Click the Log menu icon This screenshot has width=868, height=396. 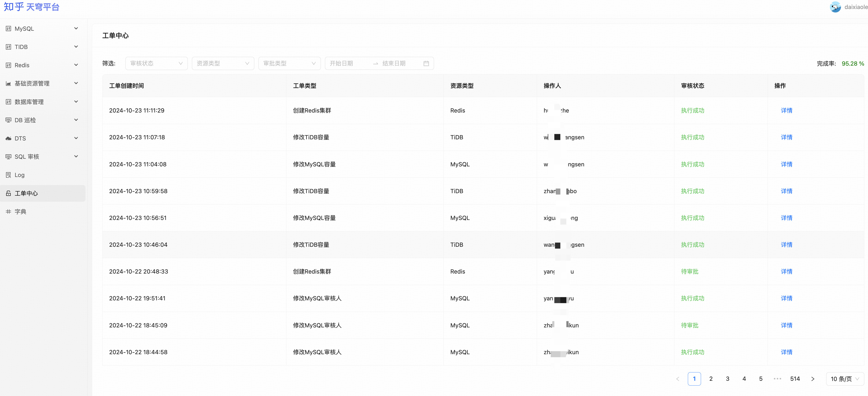pos(8,175)
